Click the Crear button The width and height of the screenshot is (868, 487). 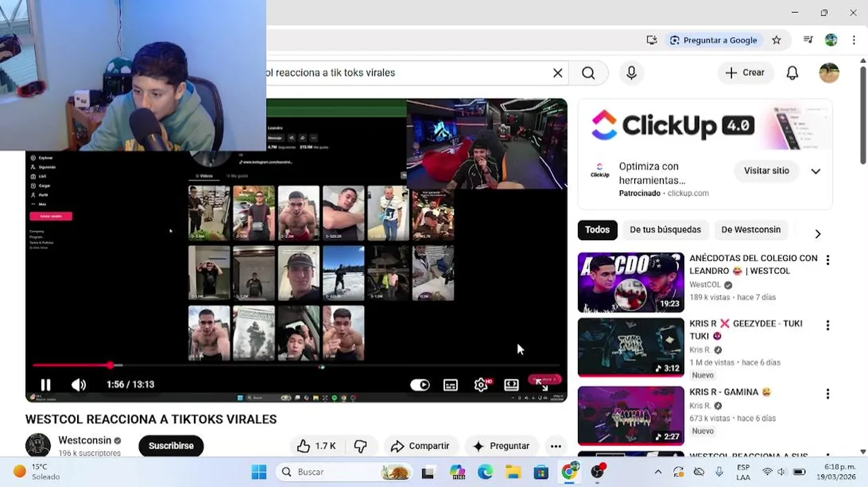point(745,73)
